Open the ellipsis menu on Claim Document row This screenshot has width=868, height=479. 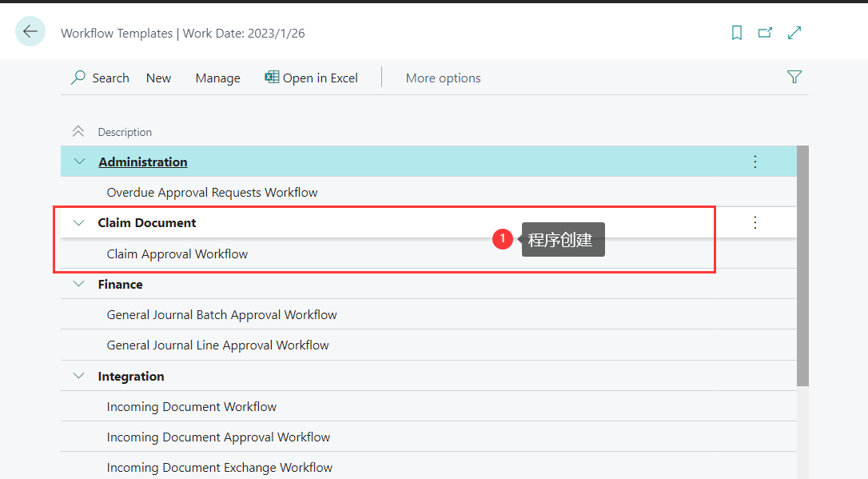click(x=755, y=222)
